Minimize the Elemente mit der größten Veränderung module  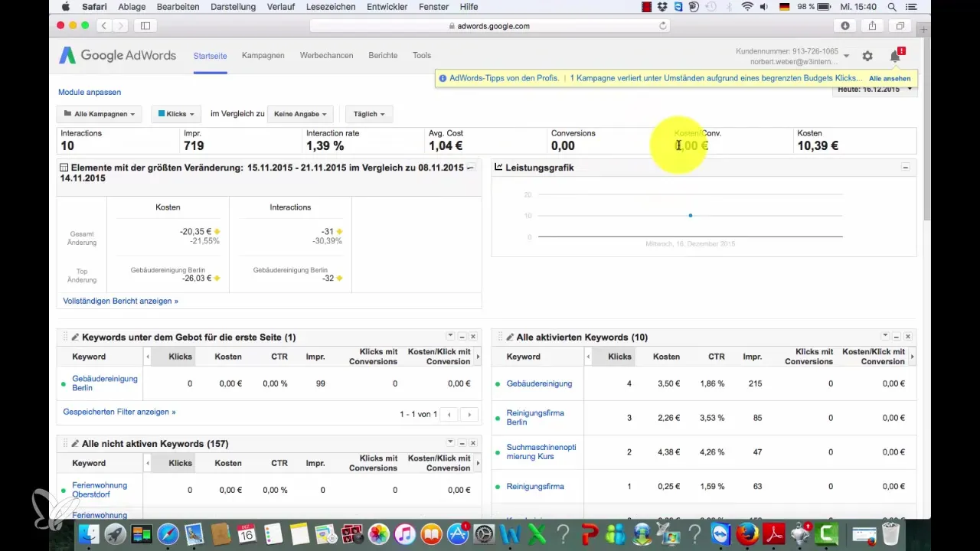coord(471,167)
